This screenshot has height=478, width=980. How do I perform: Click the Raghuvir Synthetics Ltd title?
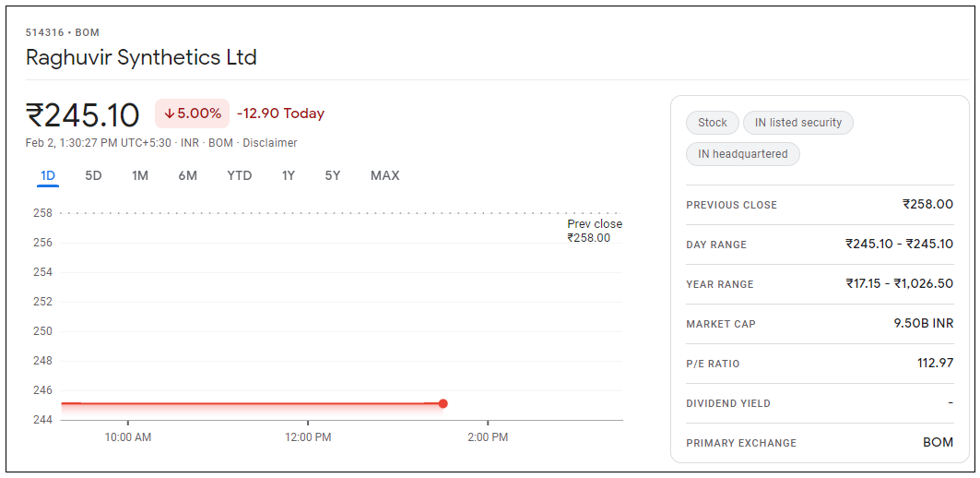pyautogui.click(x=141, y=57)
